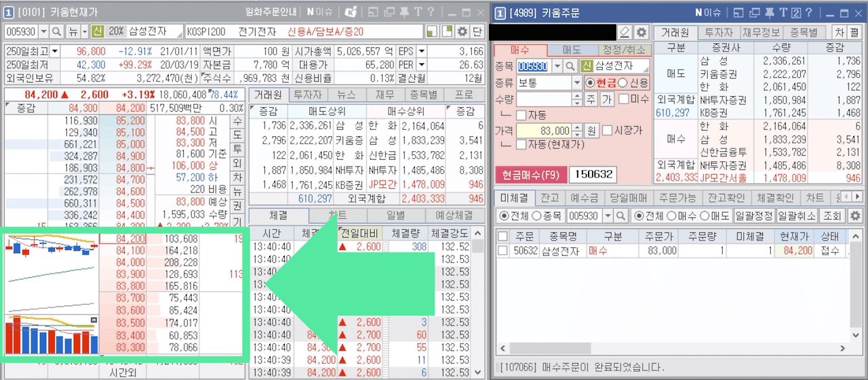Search stock code in 키움현재가 window

point(56,32)
